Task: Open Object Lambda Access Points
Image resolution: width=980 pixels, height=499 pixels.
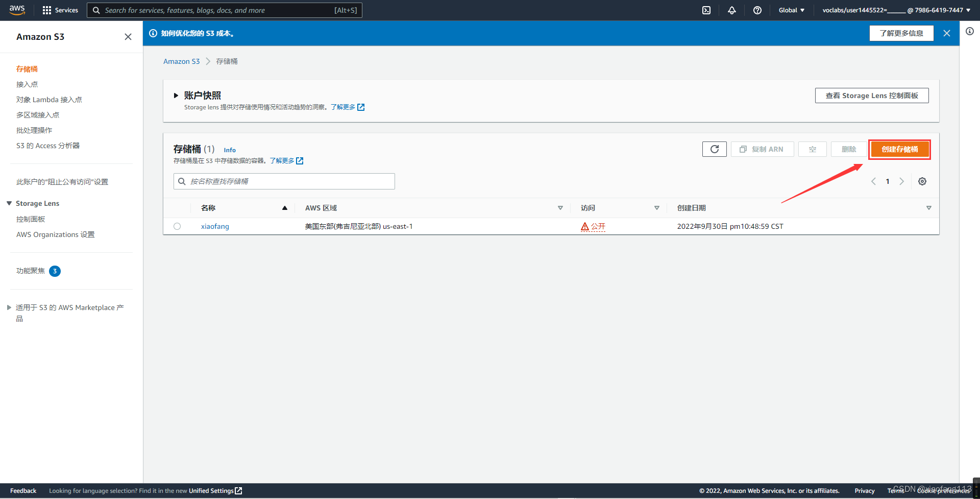Action: [x=49, y=100]
